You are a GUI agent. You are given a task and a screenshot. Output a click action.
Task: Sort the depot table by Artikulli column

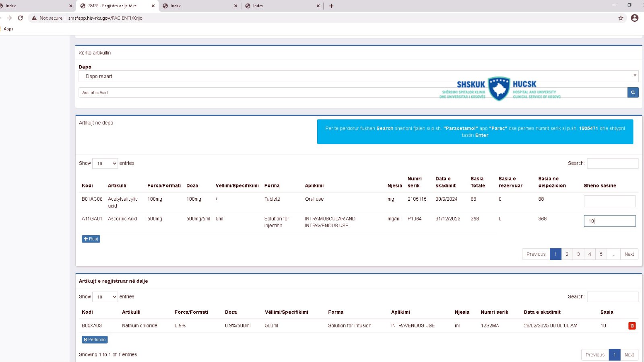117,185
